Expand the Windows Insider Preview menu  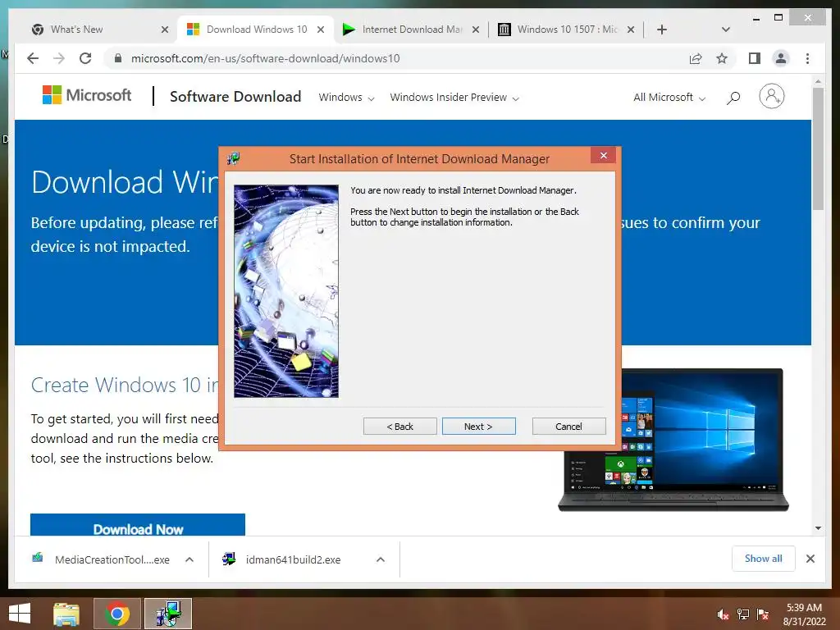coord(454,98)
